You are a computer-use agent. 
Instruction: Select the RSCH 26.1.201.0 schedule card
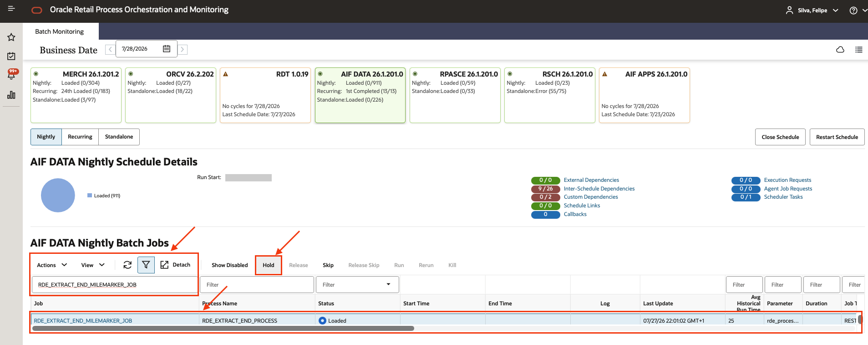(550, 95)
